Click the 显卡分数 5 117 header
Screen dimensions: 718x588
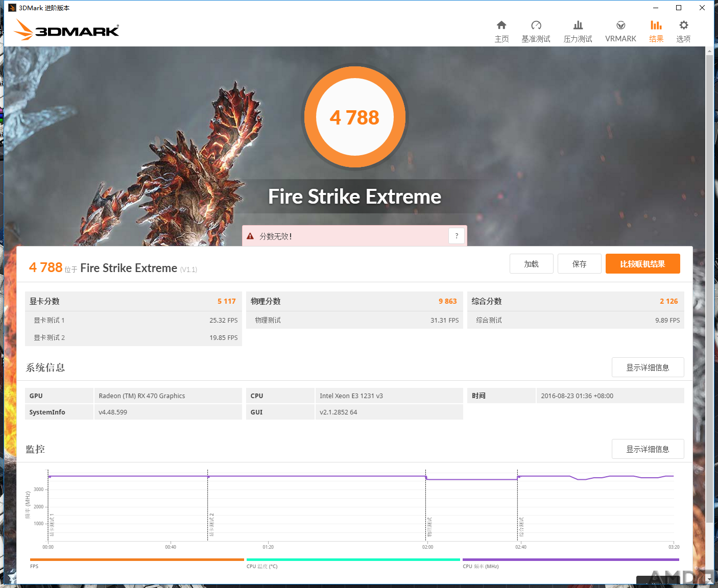133,301
